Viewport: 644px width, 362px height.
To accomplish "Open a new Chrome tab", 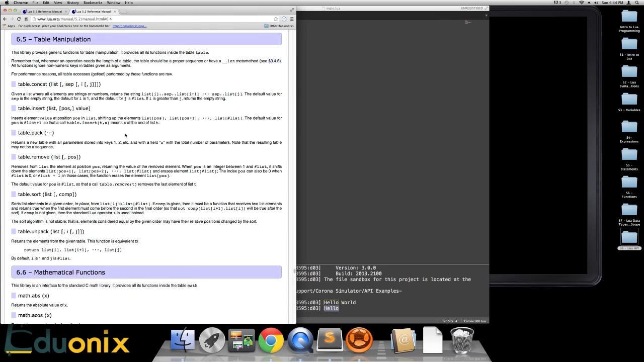I will [124, 11].
